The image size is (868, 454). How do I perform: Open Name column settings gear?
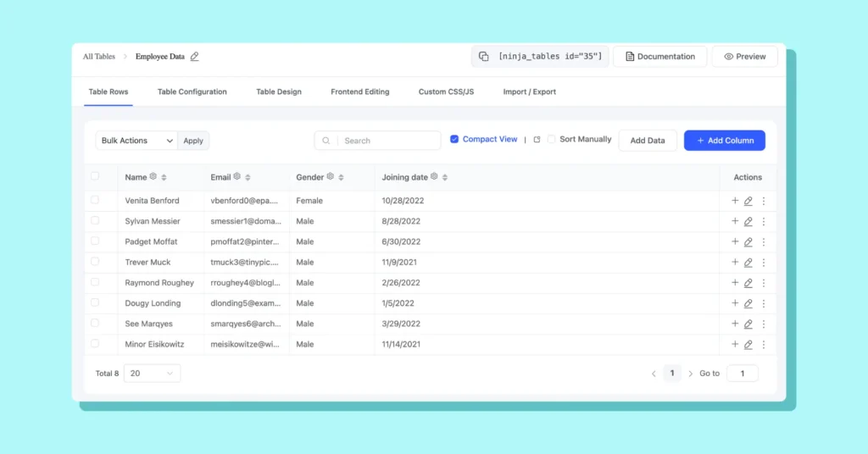coord(153,176)
